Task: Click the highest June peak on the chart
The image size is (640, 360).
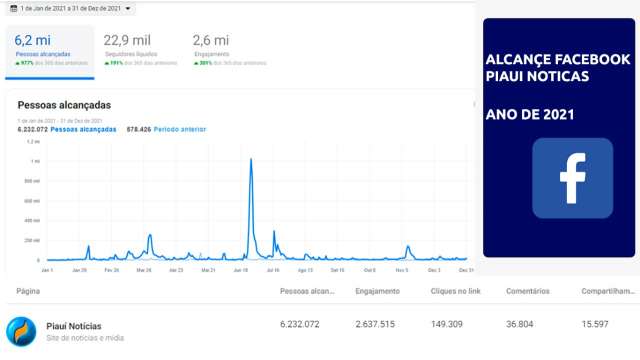Action: click(251, 160)
